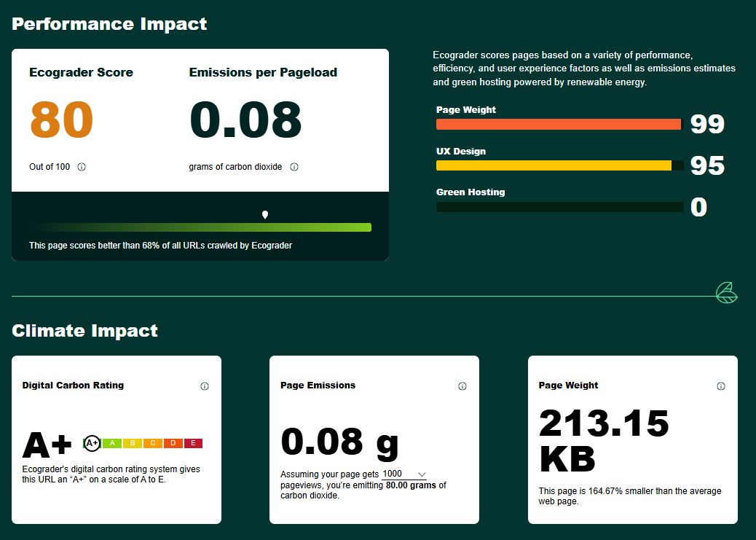The height and width of the screenshot is (540, 756).
Task: Select the yellow "B" rating swatch
Action: pyautogui.click(x=132, y=443)
